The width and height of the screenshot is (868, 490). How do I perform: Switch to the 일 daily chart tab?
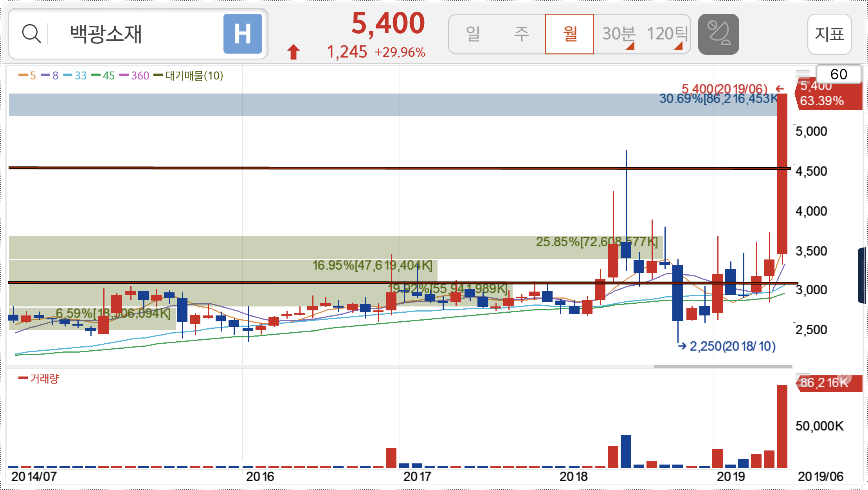pos(473,34)
